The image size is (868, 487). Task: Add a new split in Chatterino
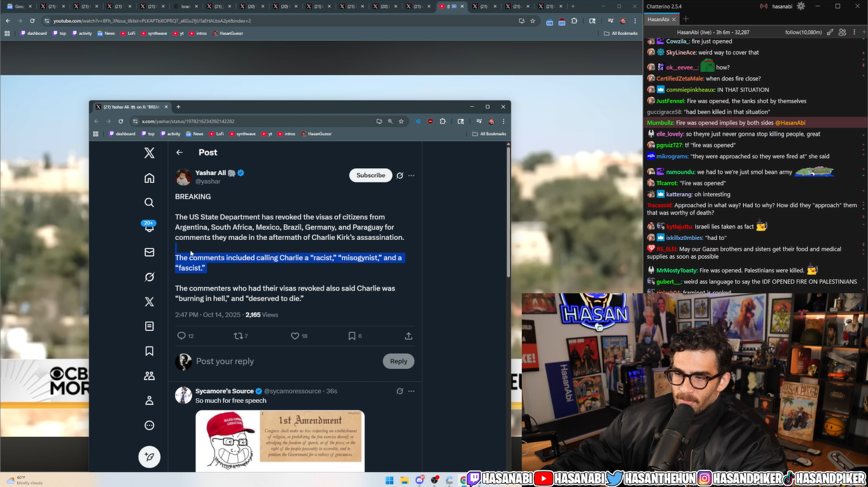[x=862, y=32]
